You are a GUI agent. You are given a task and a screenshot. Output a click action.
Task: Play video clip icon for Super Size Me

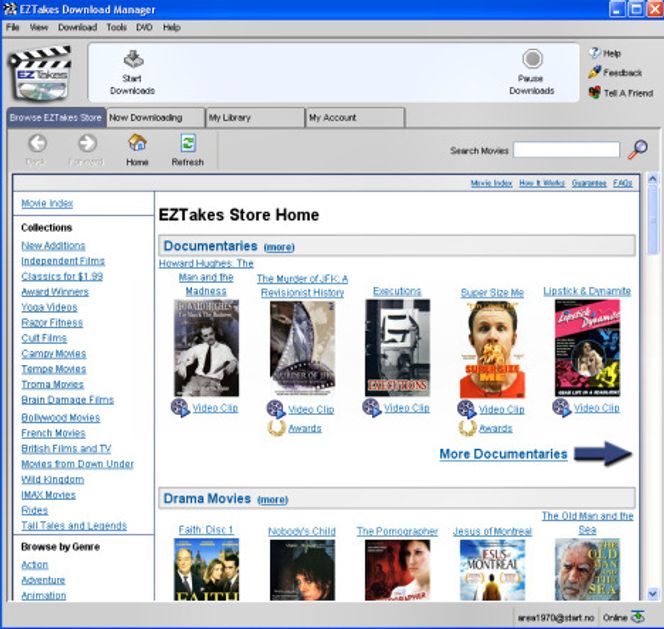466,409
